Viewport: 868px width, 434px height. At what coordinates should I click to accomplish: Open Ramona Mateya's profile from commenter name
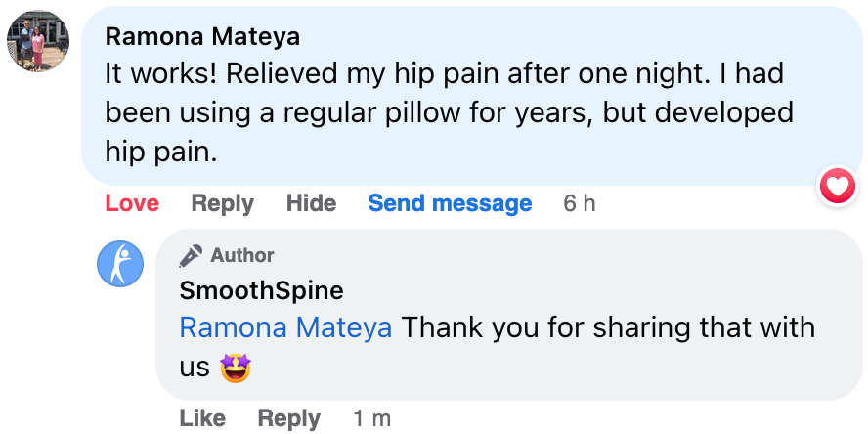tap(202, 37)
